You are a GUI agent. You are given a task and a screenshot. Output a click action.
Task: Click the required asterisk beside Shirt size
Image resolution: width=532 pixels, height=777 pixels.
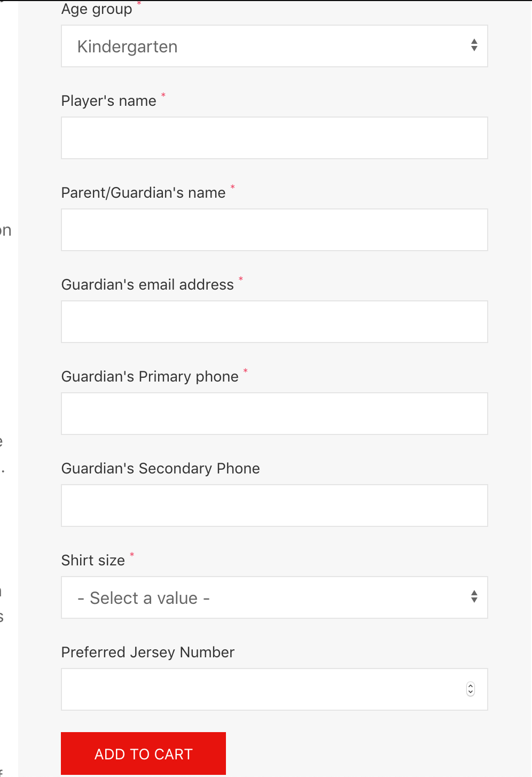[131, 555]
